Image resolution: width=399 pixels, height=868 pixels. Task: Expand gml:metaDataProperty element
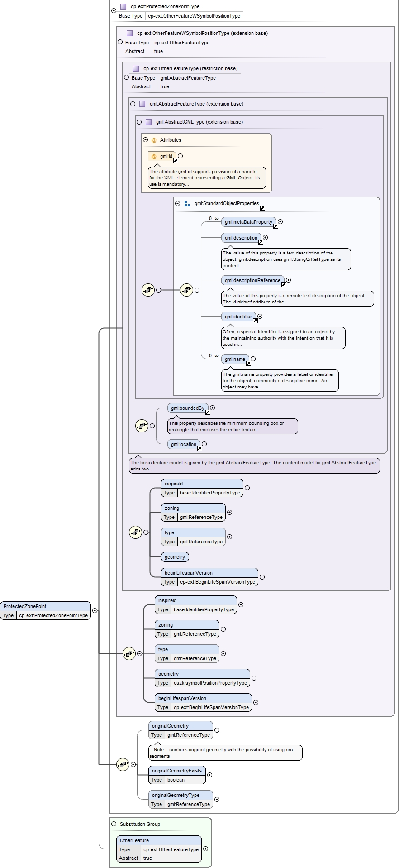(x=280, y=221)
